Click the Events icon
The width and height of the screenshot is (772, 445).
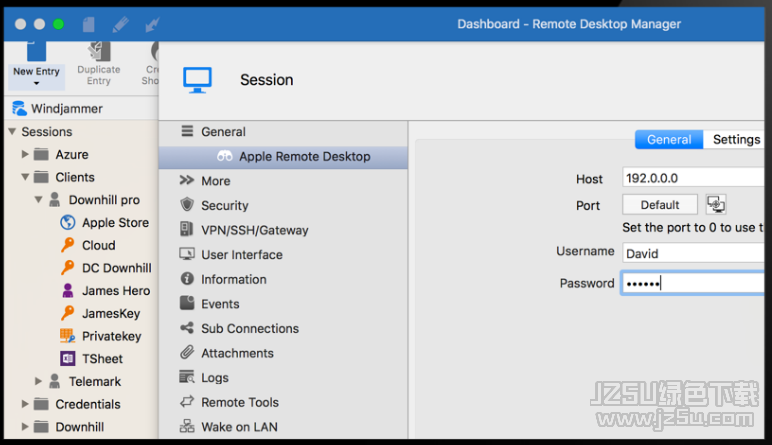click(187, 303)
